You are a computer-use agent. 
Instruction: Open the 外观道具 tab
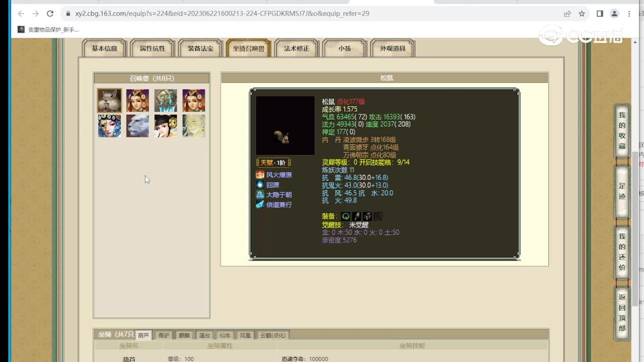[392, 48]
